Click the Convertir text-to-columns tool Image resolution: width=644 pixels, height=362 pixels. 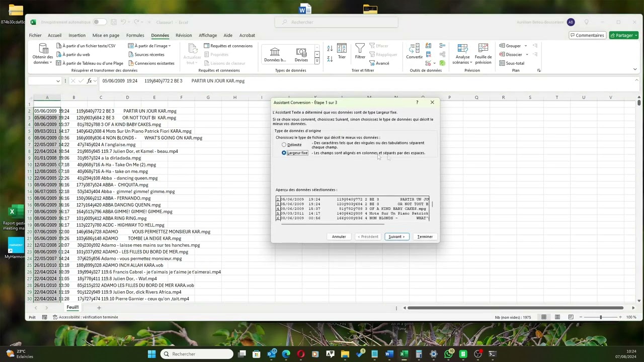pos(415,52)
